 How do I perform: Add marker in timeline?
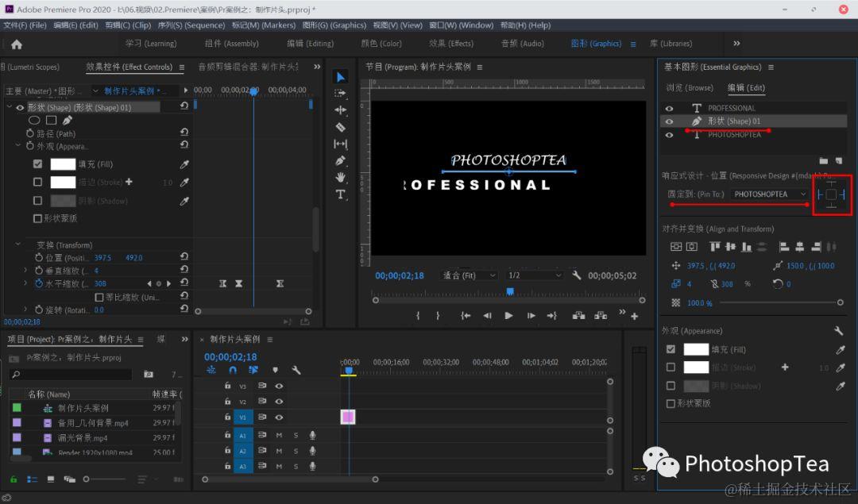275,370
